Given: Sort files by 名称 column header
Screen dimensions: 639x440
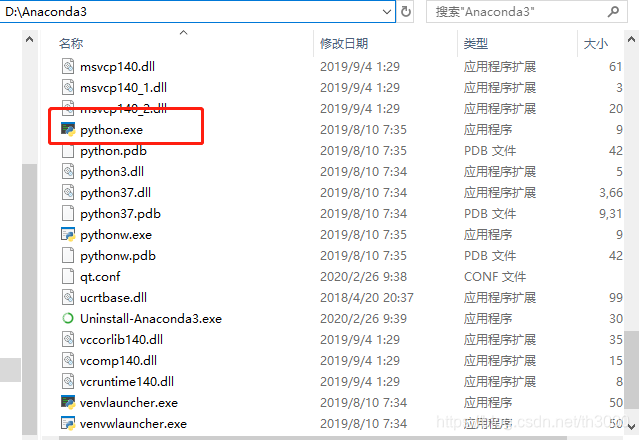Looking at the screenshot, I should (71, 43).
